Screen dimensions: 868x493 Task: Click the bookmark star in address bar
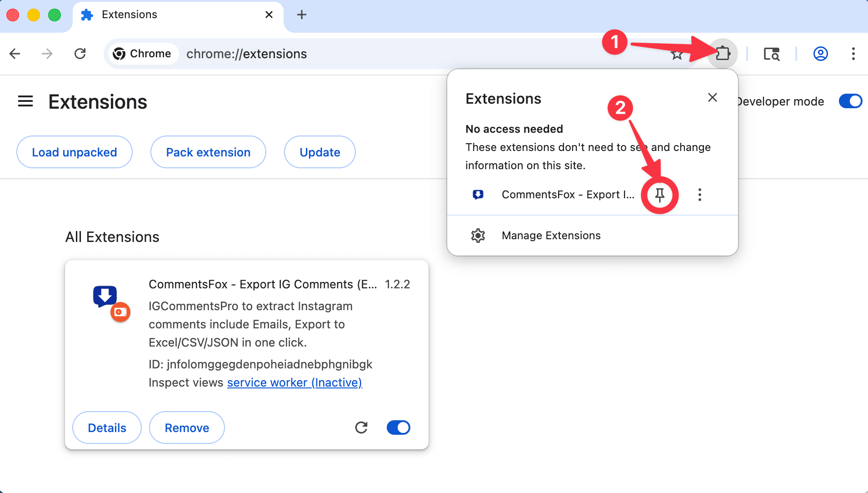[677, 54]
